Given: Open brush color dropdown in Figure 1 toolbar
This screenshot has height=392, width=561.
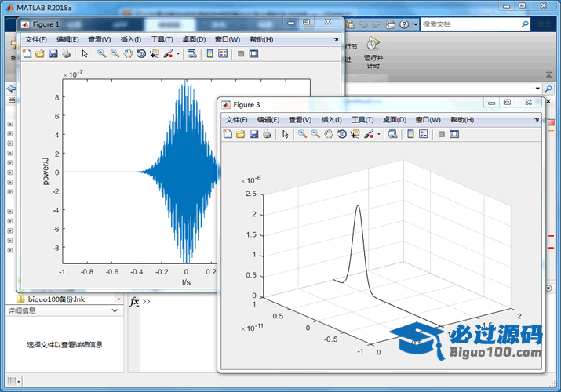Looking at the screenshot, I should (x=178, y=54).
